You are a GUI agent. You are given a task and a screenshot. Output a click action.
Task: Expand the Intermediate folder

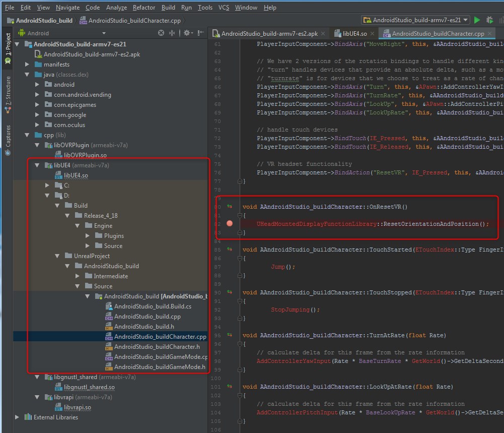[78, 276]
